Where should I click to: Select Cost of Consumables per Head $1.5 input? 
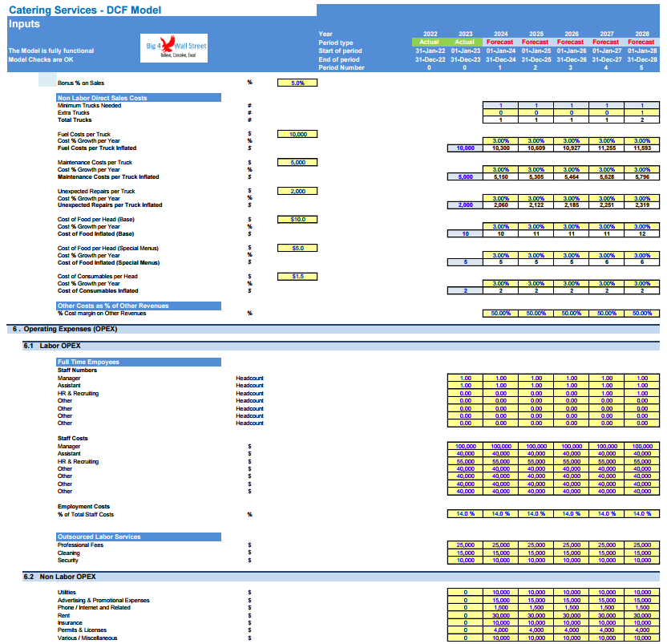pyautogui.click(x=297, y=276)
